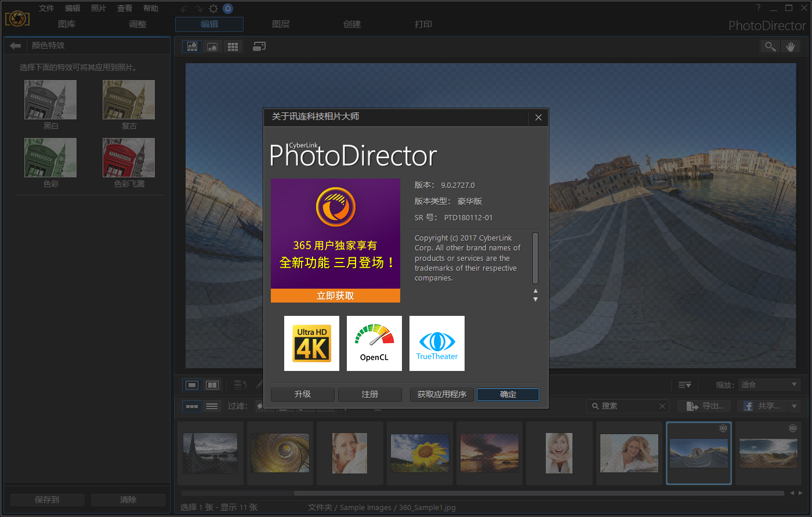The height and width of the screenshot is (517, 812).
Task: Click the copyright text vertical scrollbar
Action: [535, 258]
